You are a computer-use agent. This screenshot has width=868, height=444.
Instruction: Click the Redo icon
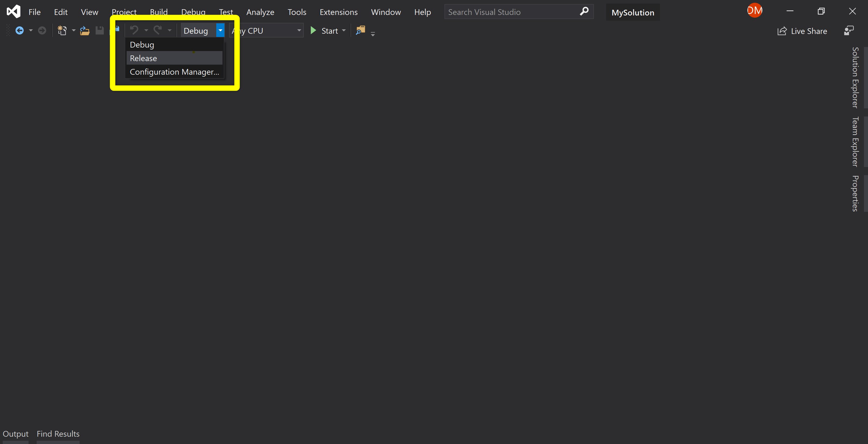(x=157, y=30)
